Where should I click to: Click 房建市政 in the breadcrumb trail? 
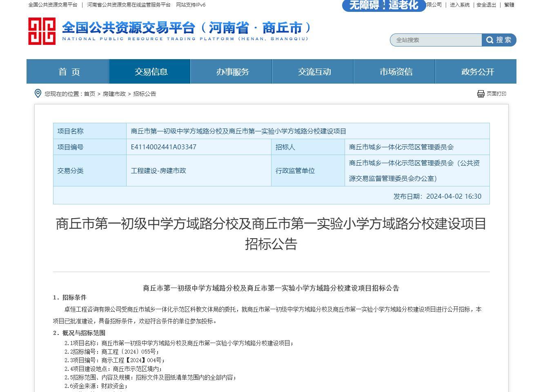114,94
